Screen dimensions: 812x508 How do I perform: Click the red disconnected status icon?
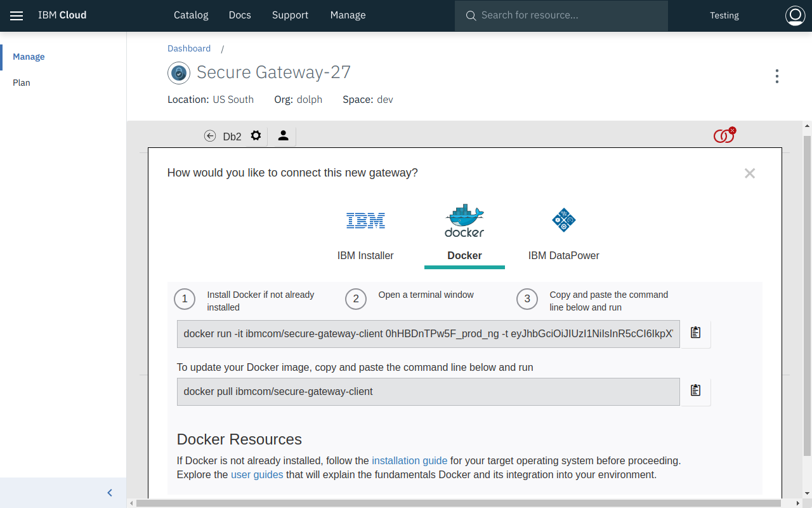[x=724, y=135]
